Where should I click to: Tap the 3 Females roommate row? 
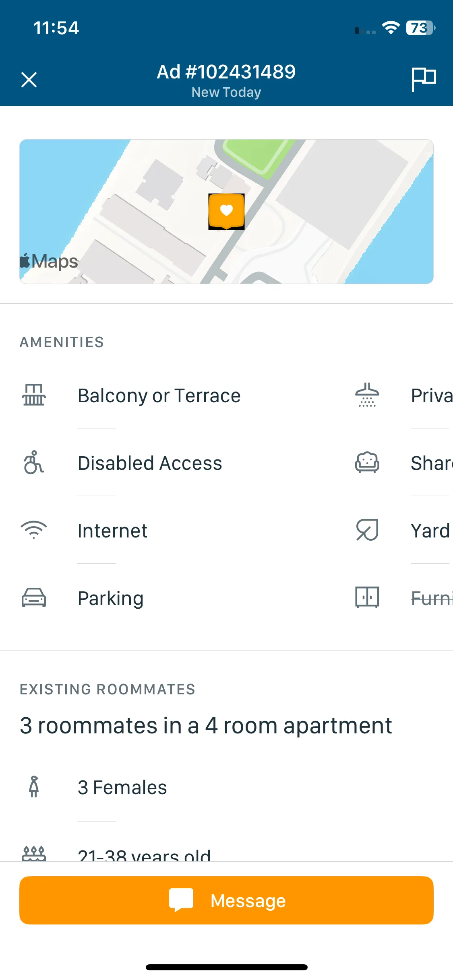[226, 787]
